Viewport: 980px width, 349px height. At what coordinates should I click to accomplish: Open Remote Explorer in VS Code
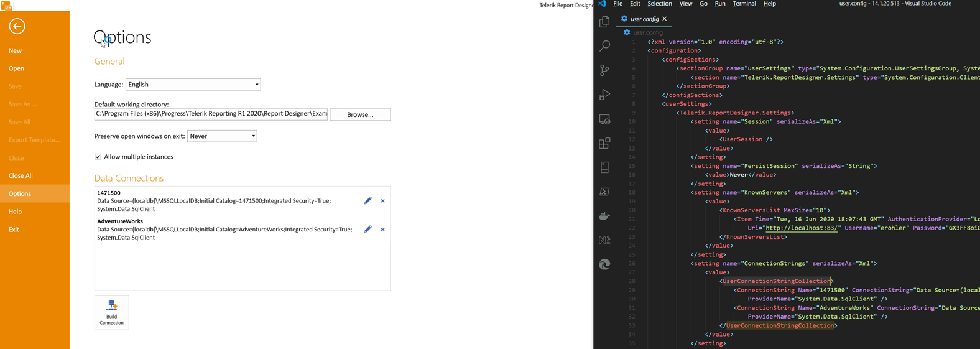604,119
